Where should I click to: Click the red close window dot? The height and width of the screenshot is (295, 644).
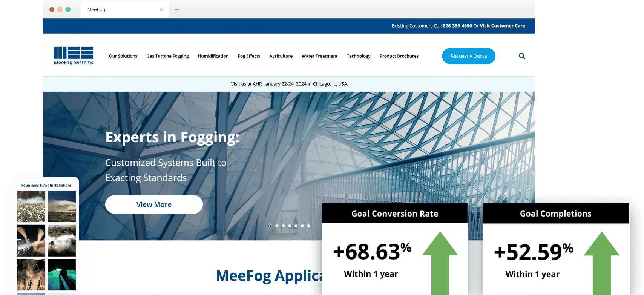pyautogui.click(x=52, y=9)
